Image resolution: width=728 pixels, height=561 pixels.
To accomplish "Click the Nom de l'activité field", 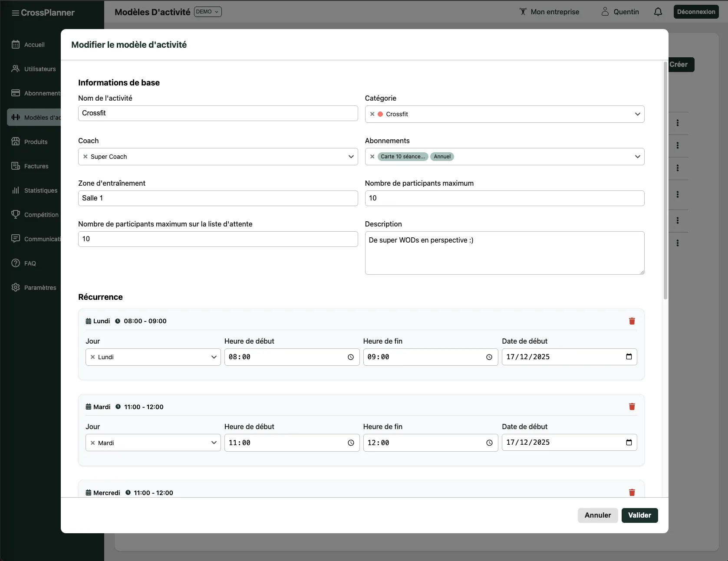I will click(x=217, y=113).
